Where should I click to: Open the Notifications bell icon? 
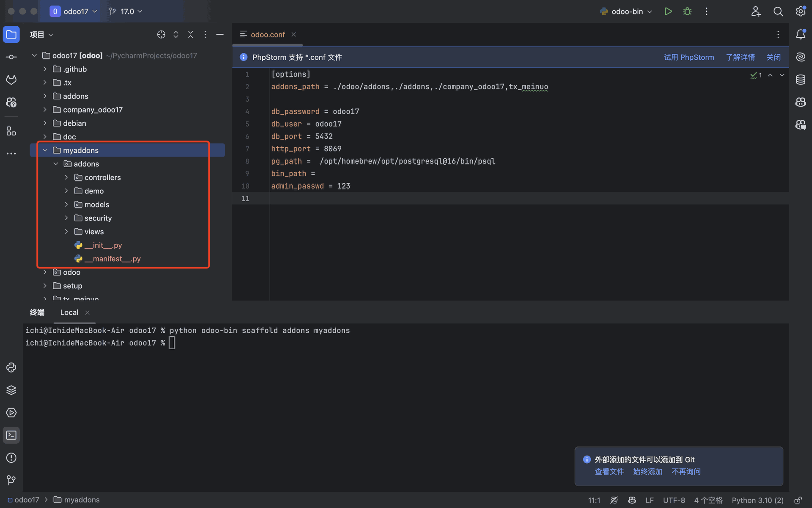coord(801,34)
